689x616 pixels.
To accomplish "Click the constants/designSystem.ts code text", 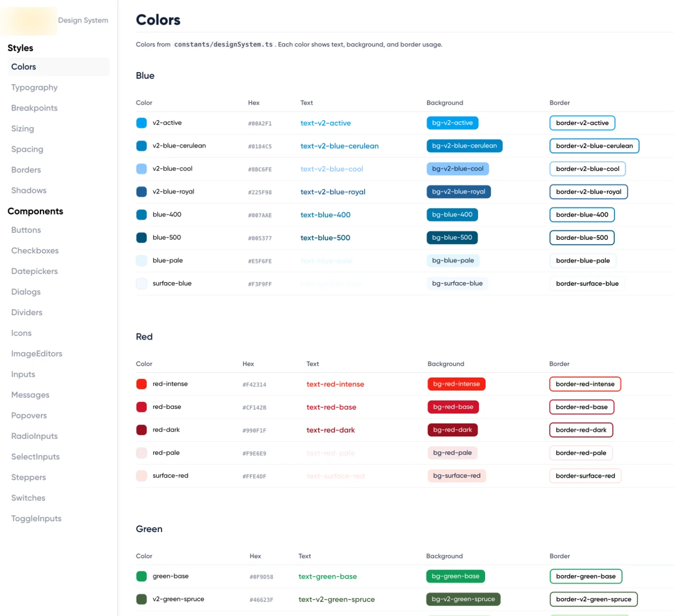I will click(223, 45).
